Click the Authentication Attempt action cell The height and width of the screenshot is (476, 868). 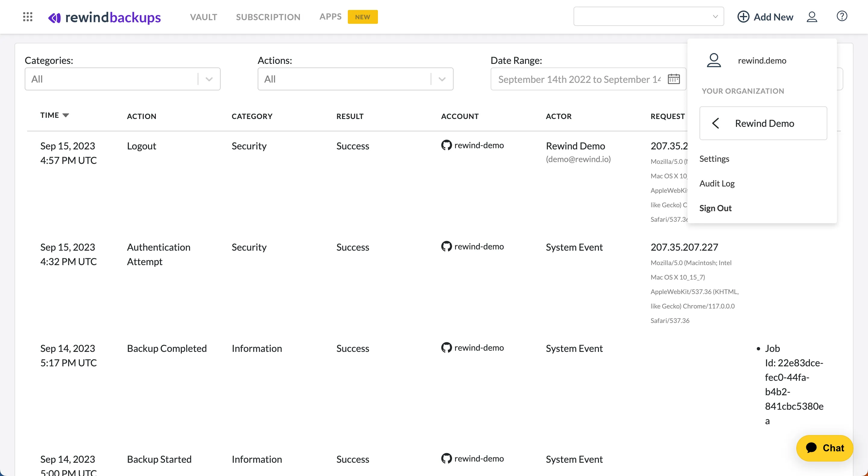(x=159, y=254)
